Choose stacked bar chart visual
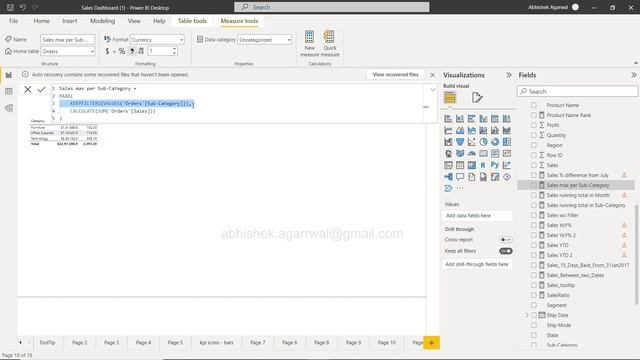 coord(448,119)
